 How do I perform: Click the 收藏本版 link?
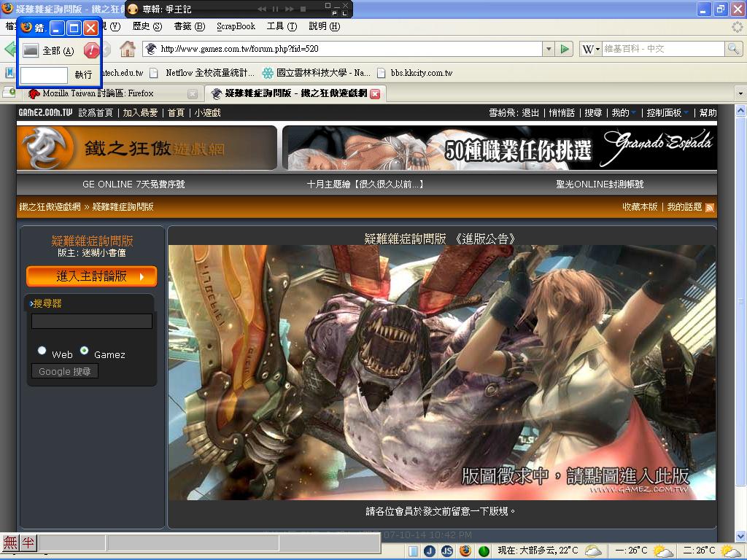639,206
